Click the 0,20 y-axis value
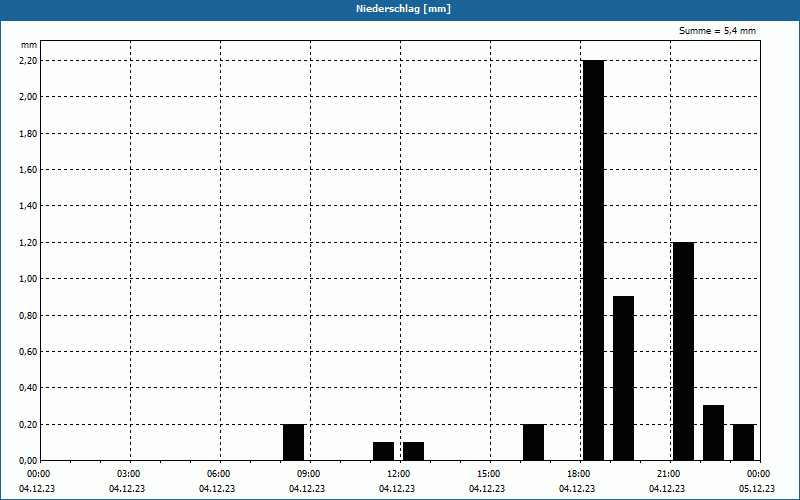This screenshot has width=800, height=500. [x=28, y=425]
